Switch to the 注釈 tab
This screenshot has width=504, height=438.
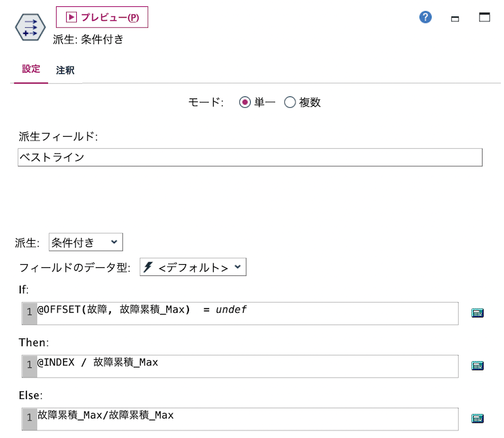point(65,70)
